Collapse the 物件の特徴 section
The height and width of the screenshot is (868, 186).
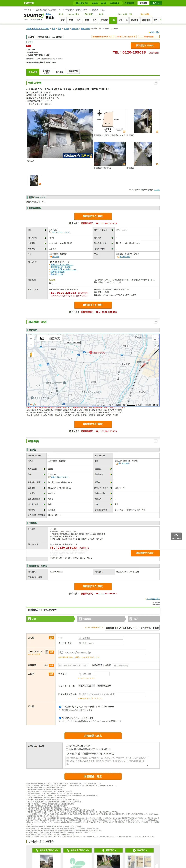point(156,83)
